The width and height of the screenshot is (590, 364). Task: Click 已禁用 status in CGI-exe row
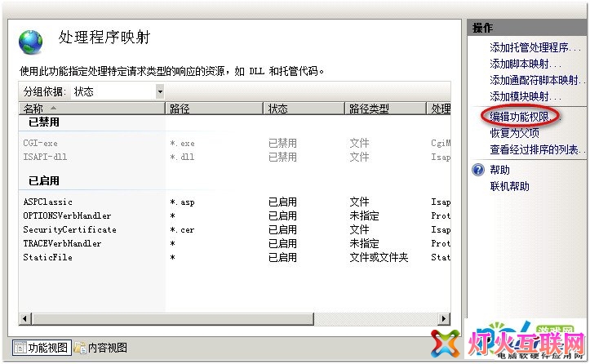tap(282, 143)
